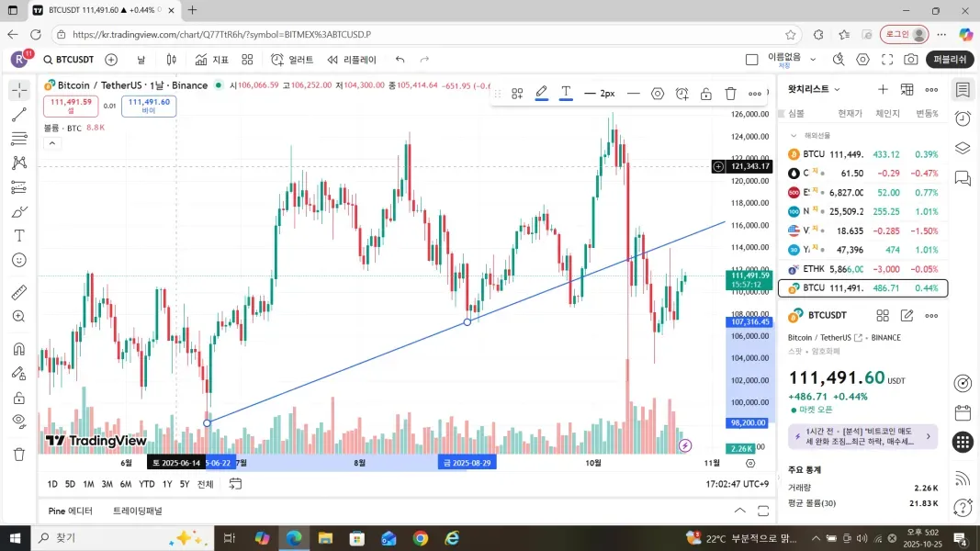Select the ruler measure tool

18,292
